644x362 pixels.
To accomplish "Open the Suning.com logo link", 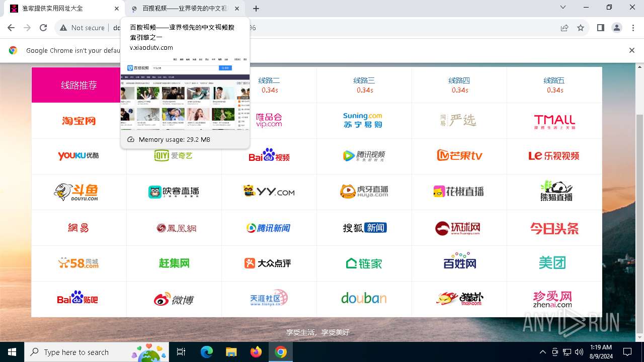I will point(364,120).
